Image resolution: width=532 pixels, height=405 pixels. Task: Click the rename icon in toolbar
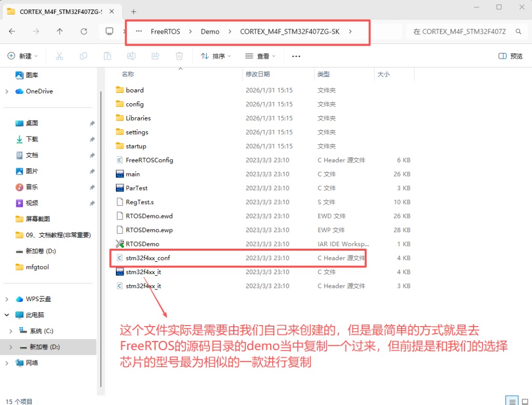pos(131,56)
